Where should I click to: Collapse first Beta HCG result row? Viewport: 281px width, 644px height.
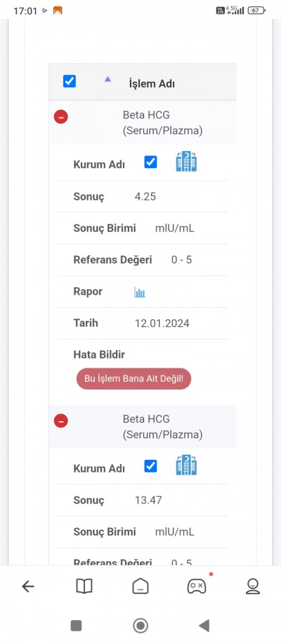(61, 117)
